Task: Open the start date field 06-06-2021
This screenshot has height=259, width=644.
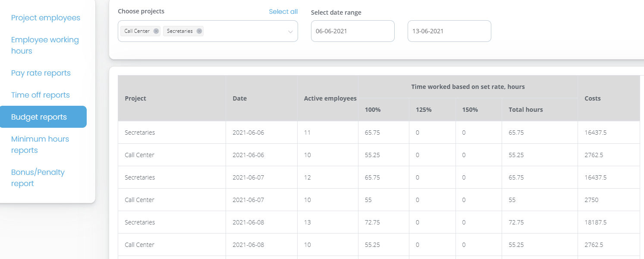Action: click(x=352, y=31)
